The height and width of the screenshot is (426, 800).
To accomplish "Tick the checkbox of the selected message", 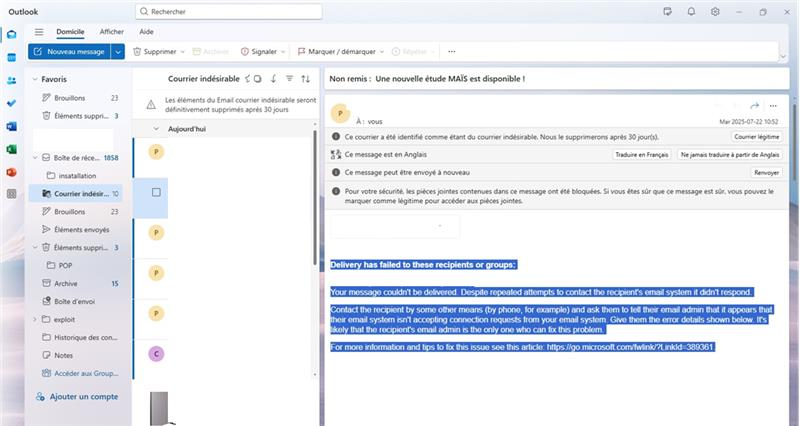I will (156, 192).
